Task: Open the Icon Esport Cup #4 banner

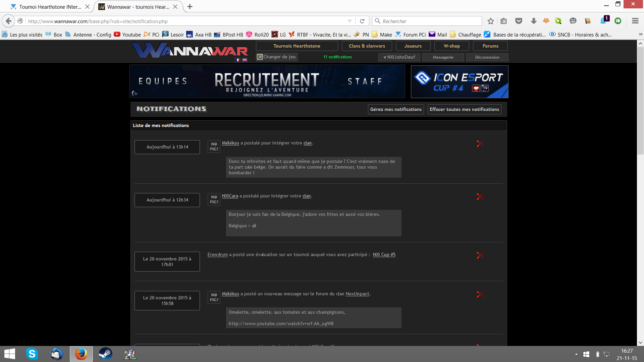Action: tap(460, 82)
